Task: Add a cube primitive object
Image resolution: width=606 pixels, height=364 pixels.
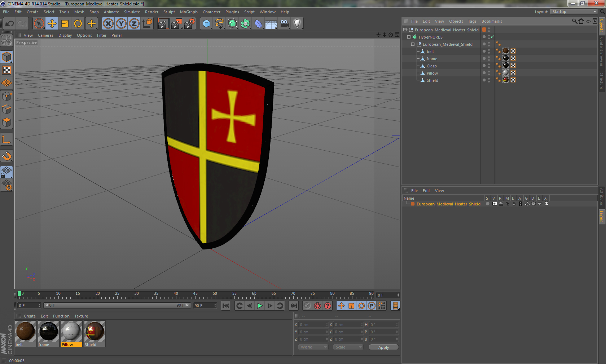Action: tap(206, 24)
